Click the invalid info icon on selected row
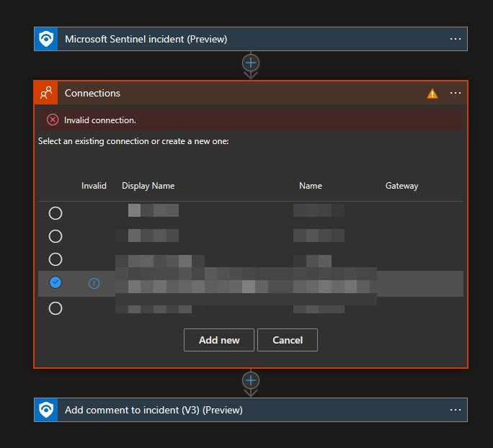The image size is (493, 448). pos(94,283)
